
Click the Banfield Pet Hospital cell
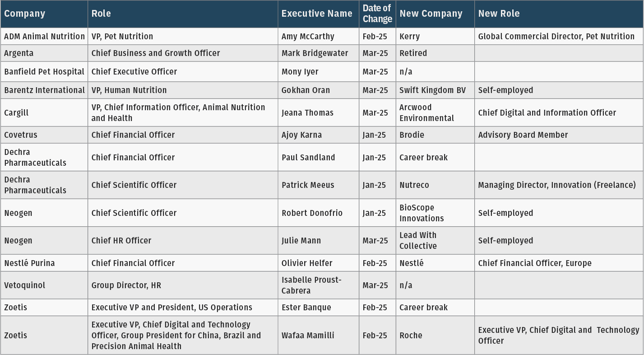coord(44,71)
